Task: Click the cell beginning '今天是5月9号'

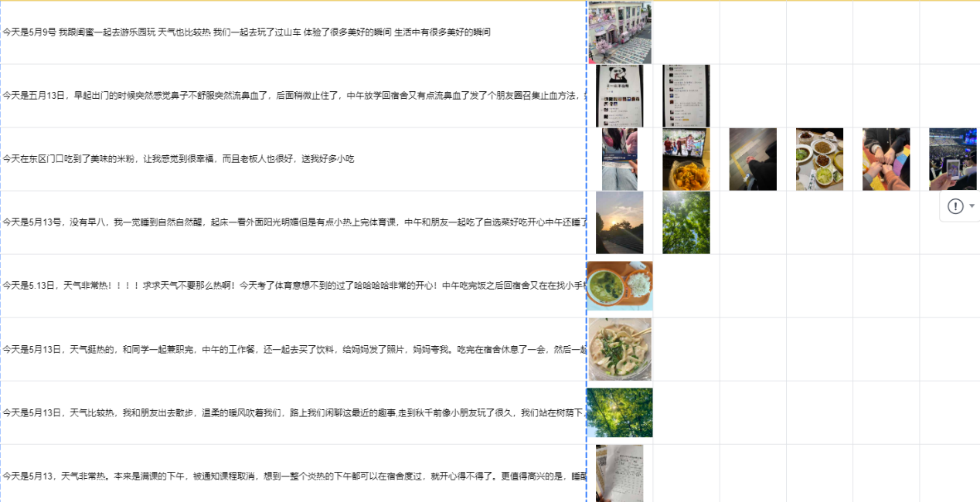Action: 247,32
